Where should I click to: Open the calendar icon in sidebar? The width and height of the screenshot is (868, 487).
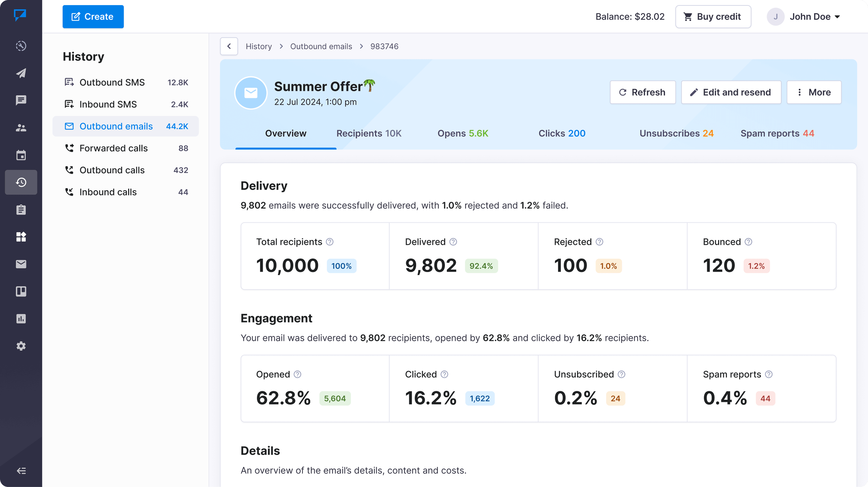tap(21, 155)
